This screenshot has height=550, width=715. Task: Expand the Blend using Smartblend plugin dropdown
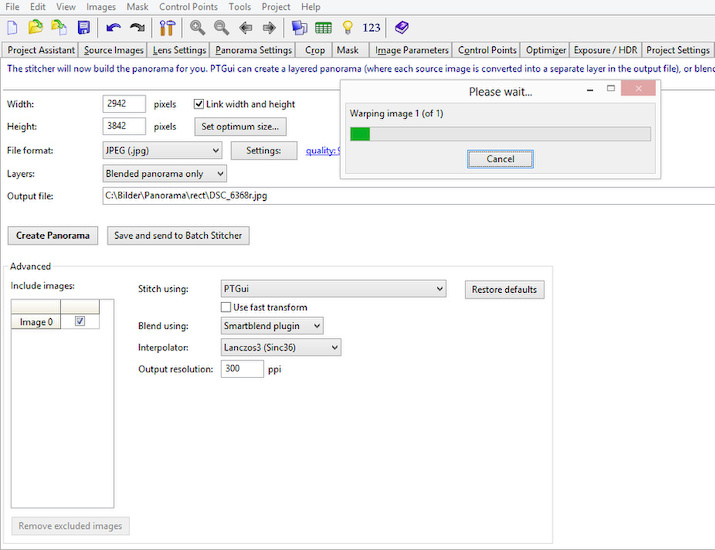tap(272, 325)
